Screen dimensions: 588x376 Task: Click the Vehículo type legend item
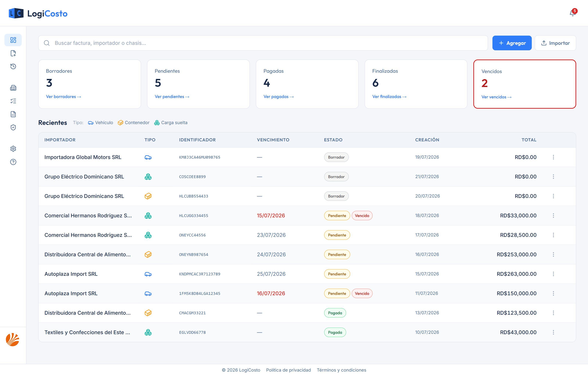point(100,123)
